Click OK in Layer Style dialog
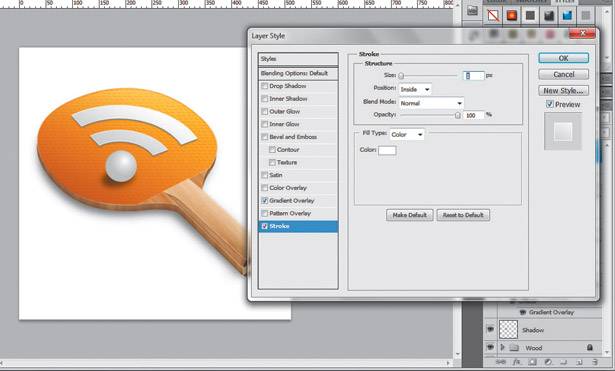 click(x=564, y=58)
